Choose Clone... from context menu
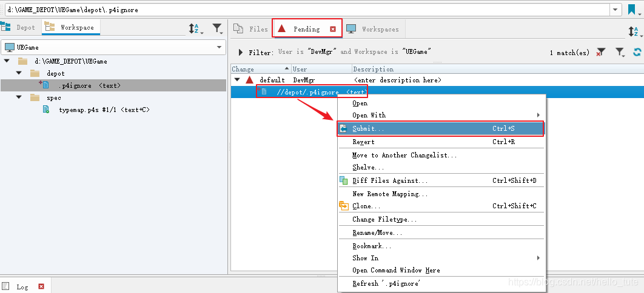 (x=441, y=206)
